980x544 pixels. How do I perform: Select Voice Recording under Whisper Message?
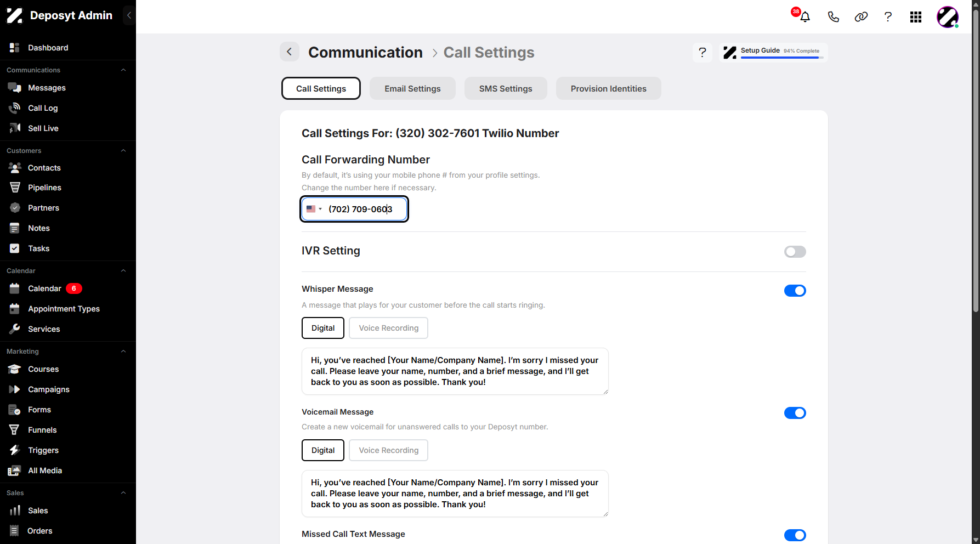[x=388, y=328]
